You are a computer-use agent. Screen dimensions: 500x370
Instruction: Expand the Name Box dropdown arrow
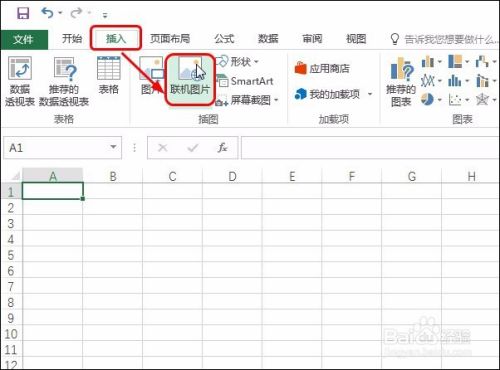tap(114, 147)
